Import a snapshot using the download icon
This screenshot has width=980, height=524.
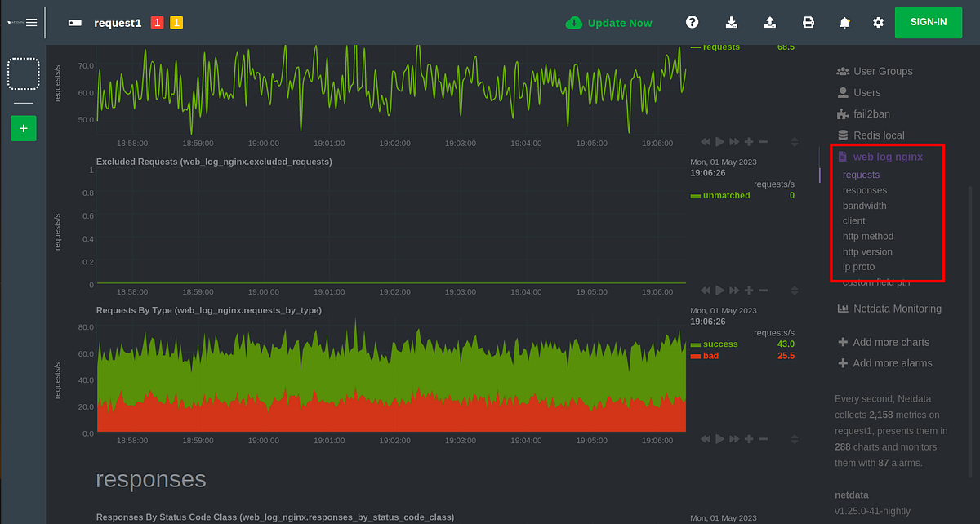click(x=731, y=22)
